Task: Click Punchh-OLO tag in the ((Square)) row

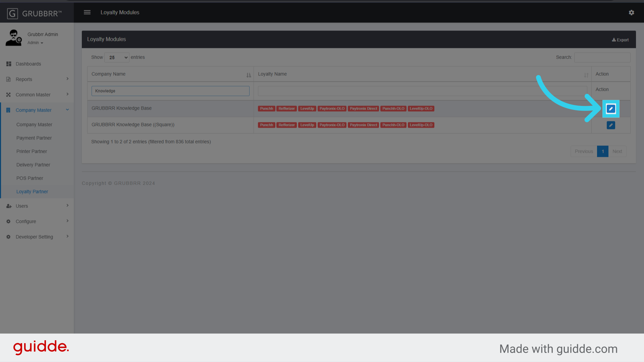Action: (393, 125)
